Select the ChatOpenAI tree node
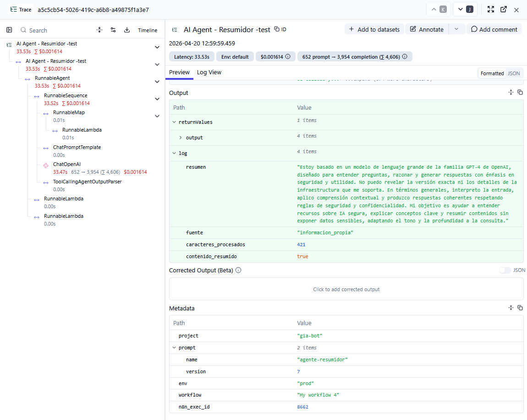The width and height of the screenshot is (527, 420). pos(67,165)
